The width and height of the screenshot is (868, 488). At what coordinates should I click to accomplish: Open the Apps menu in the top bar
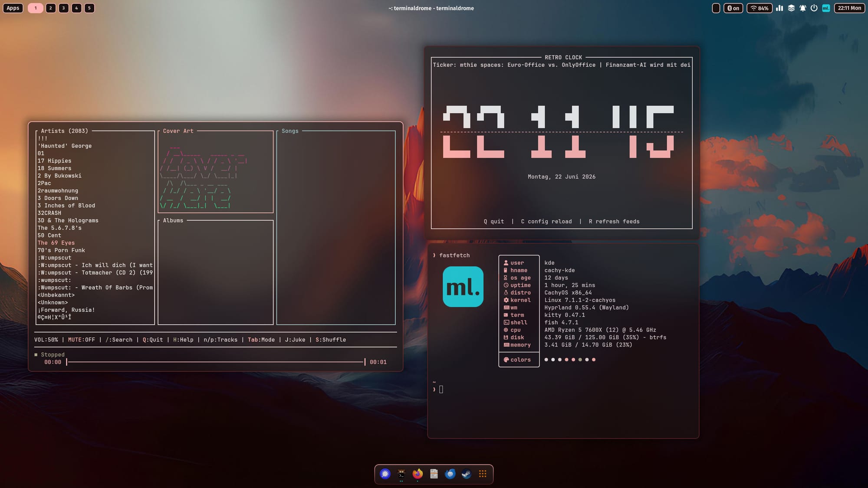pos(13,8)
